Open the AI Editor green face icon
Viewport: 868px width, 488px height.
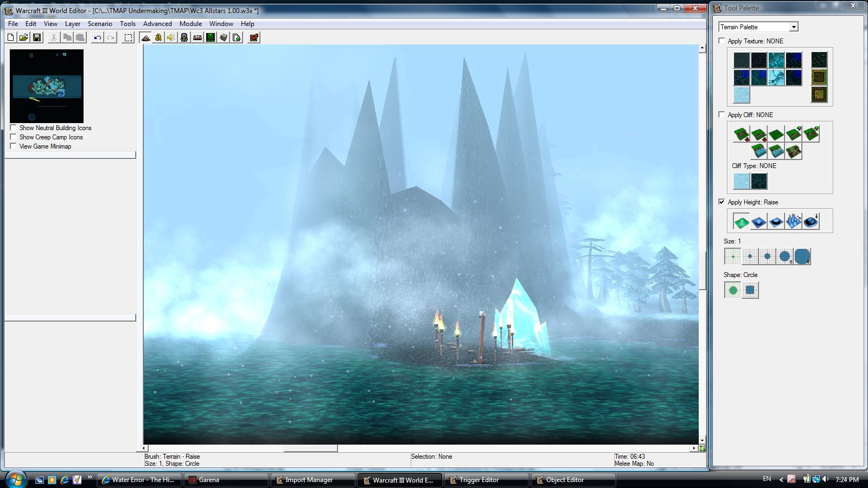(x=210, y=37)
